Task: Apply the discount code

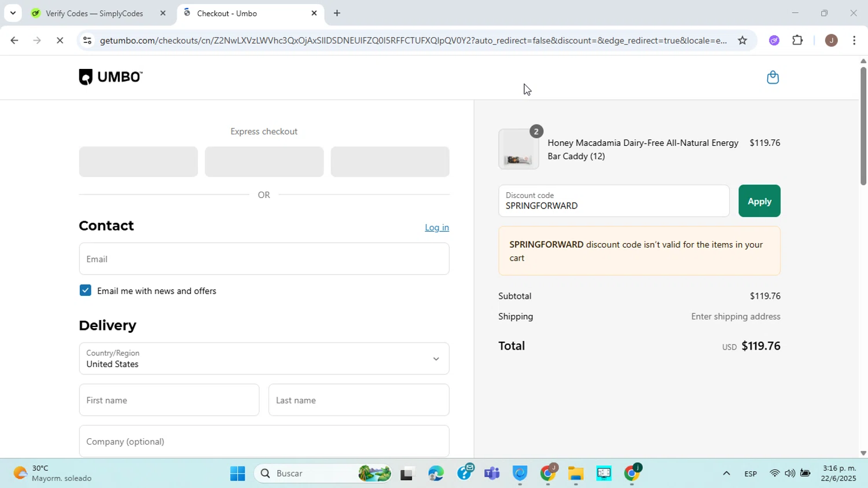Action: point(759,201)
